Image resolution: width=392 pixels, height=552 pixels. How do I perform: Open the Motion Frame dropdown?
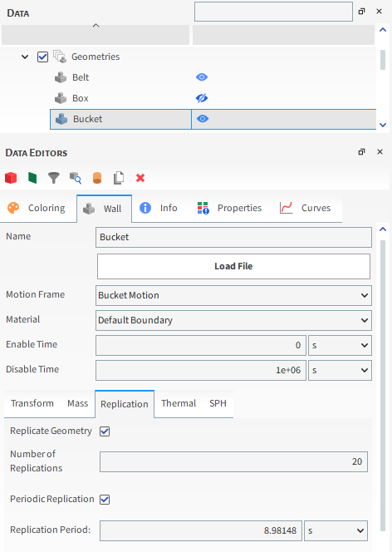click(233, 295)
